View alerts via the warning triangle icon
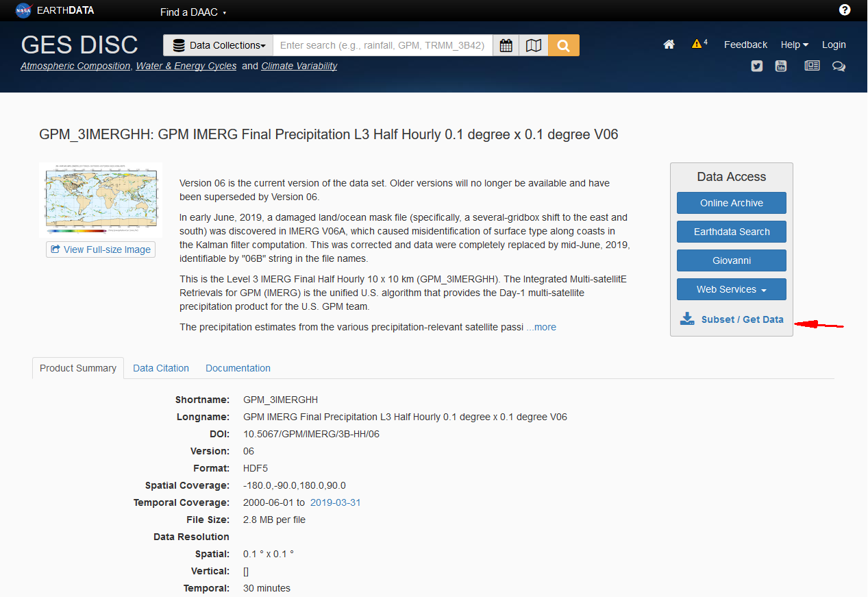 [697, 43]
